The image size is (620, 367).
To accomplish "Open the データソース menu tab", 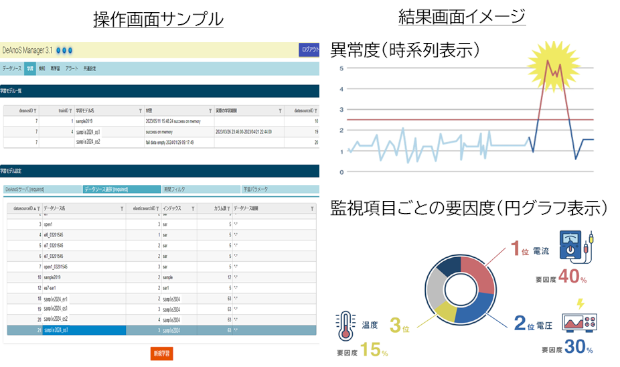I will click(x=12, y=68).
